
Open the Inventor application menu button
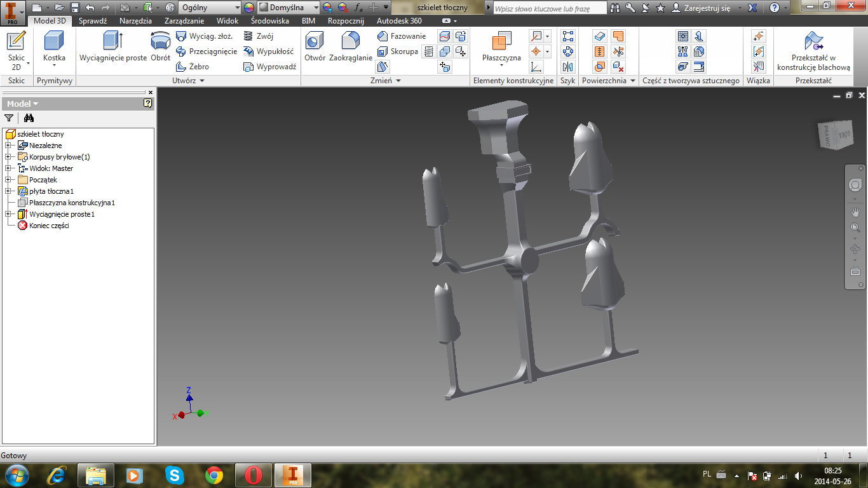pos(12,12)
